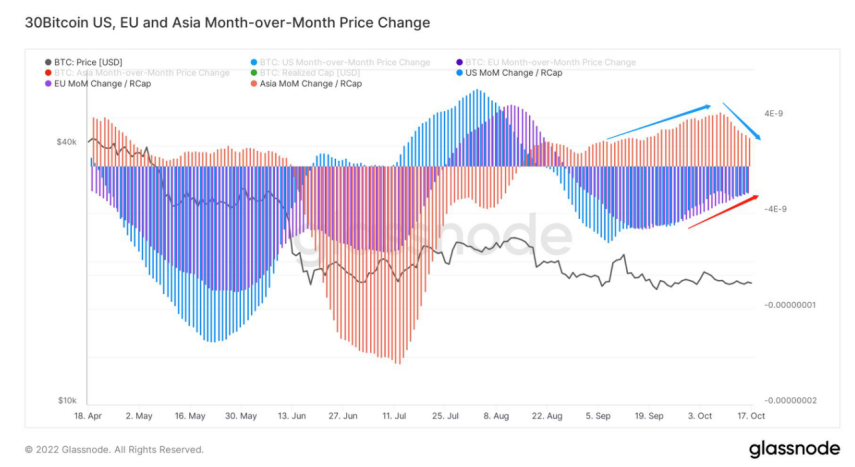
Task: Click the $40k price axis label
Action: point(66,142)
